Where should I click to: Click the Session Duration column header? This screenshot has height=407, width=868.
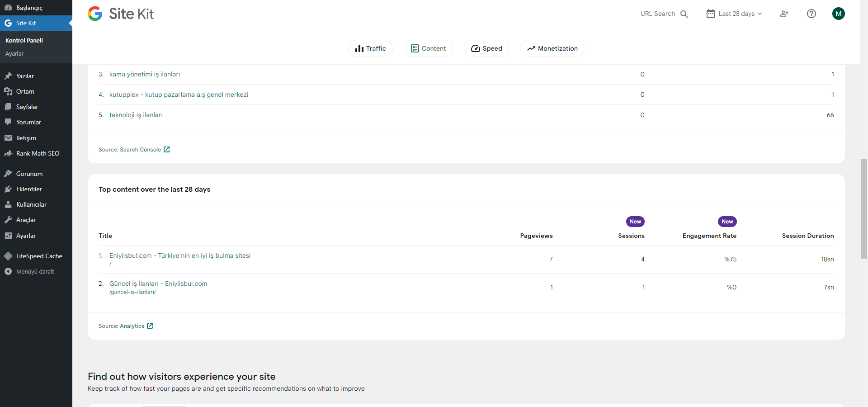click(x=808, y=236)
